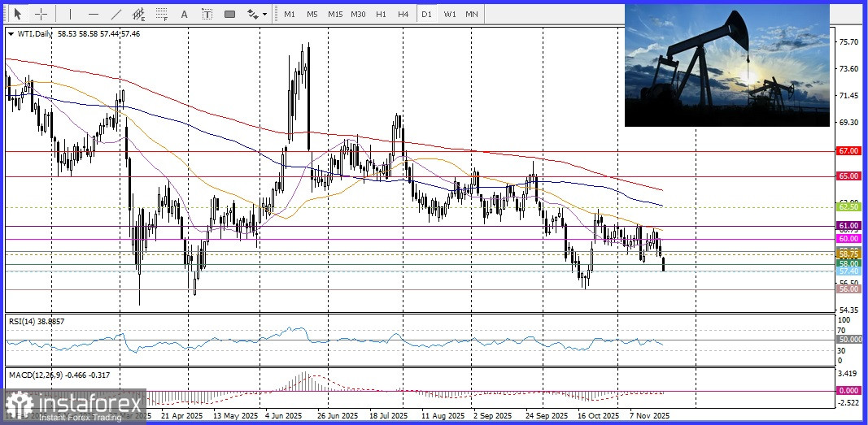Viewport: 868px width, 425px height.
Task: Pick the Fibonacci retracement tool
Action: (161, 14)
